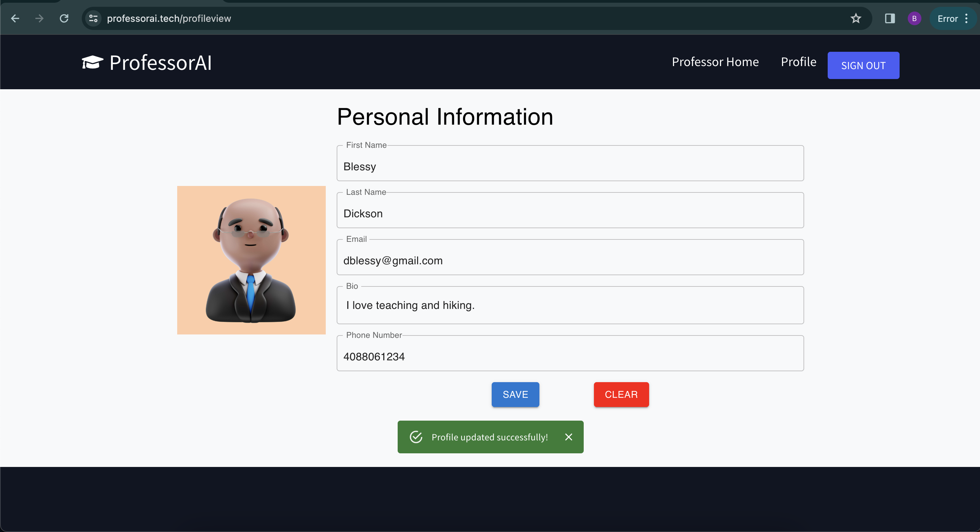This screenshot has height=532, width=980.
Task: Click the professor avatar image
Action: 251,260
